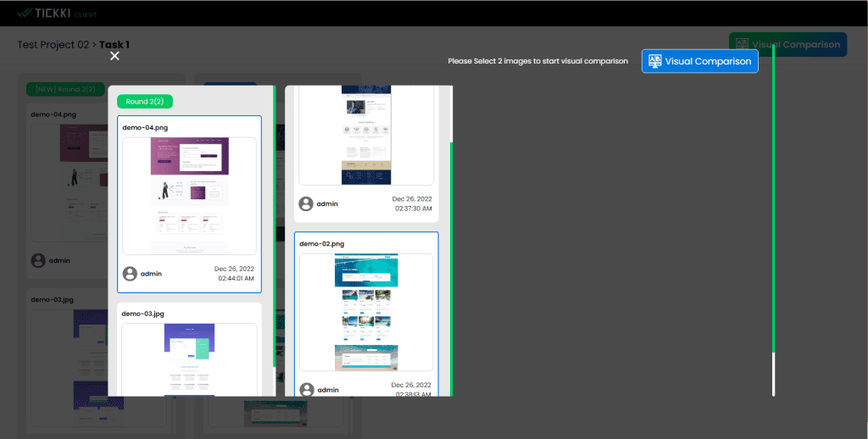Click the dimmed [NEW] Round 2(2) background tab

coord(65,89)
